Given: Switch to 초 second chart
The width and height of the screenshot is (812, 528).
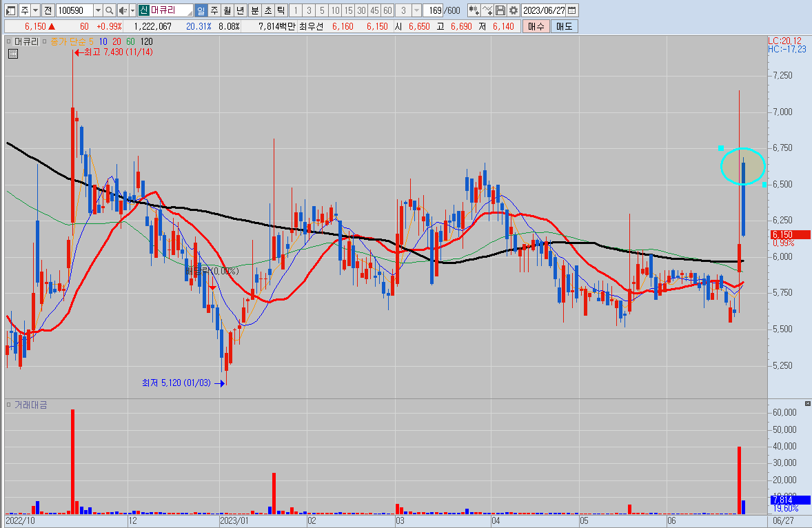Looking at the screenshot, I should point(267,10).
